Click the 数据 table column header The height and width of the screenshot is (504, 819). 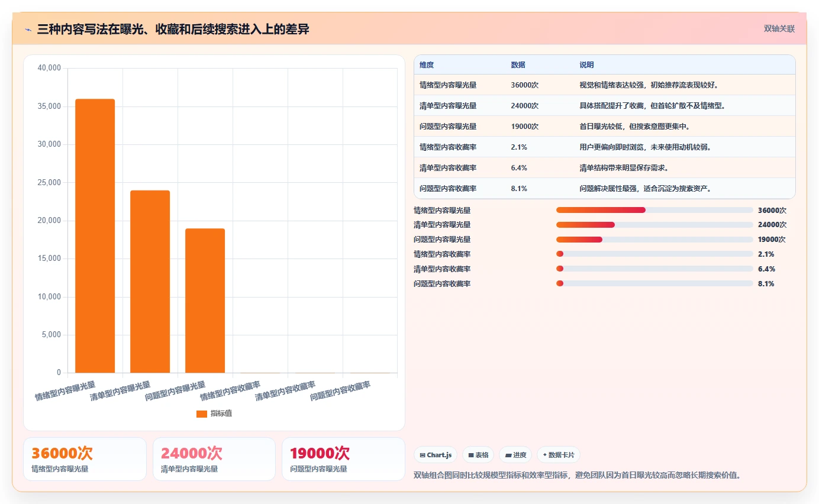click(x=518, y=65)
